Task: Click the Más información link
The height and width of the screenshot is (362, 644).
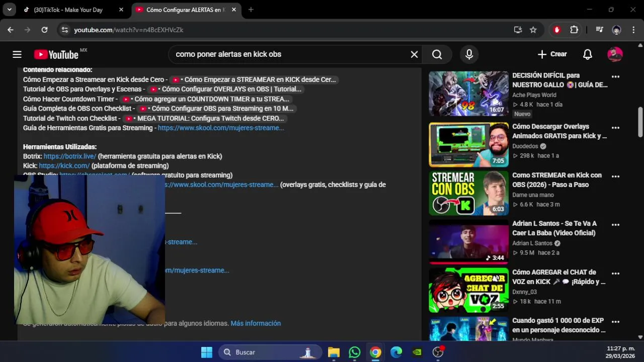Action: tap(256, 323)
